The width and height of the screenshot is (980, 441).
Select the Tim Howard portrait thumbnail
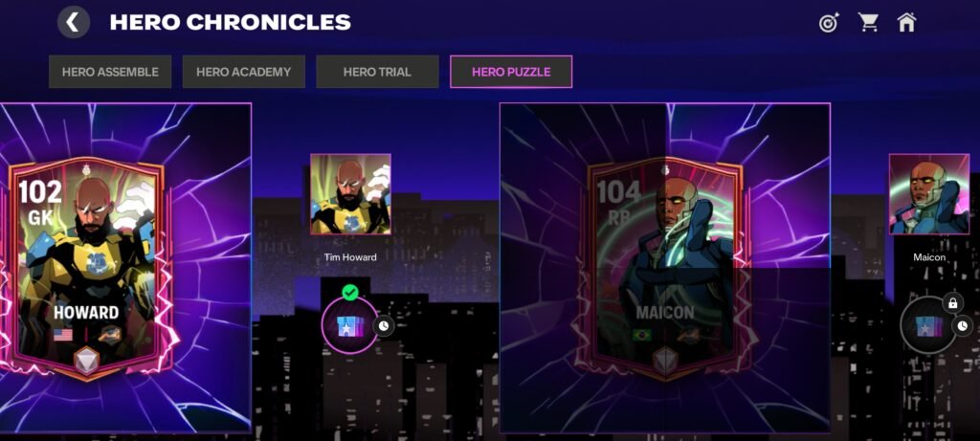pyautogui.click(x=350, y=194)
